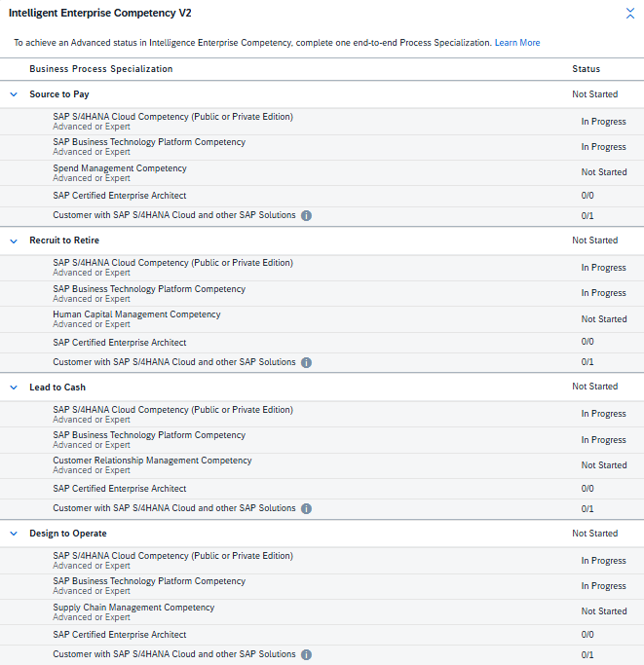Collapse the Design to Operate section
644x665 pixels.
[14, 534]
